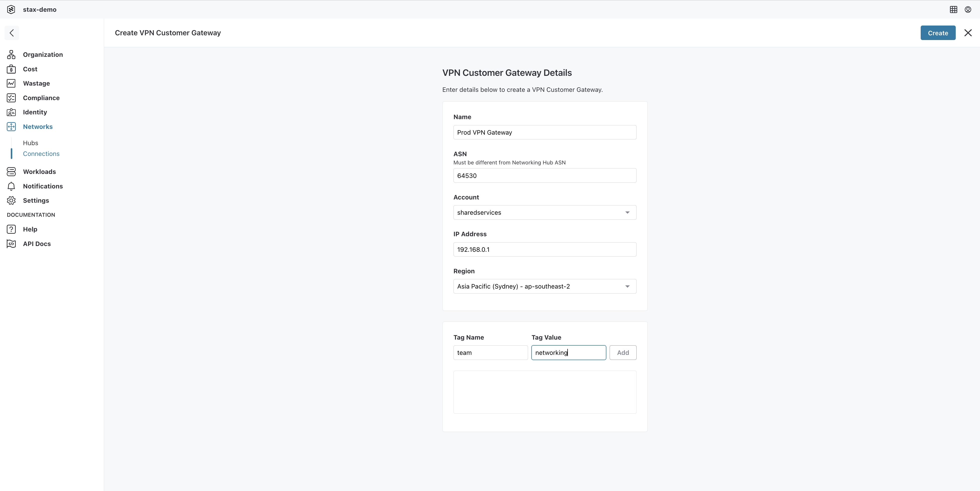Select Connections in sidebar navigation
980x491 pixels.
(x=41, y=153)
